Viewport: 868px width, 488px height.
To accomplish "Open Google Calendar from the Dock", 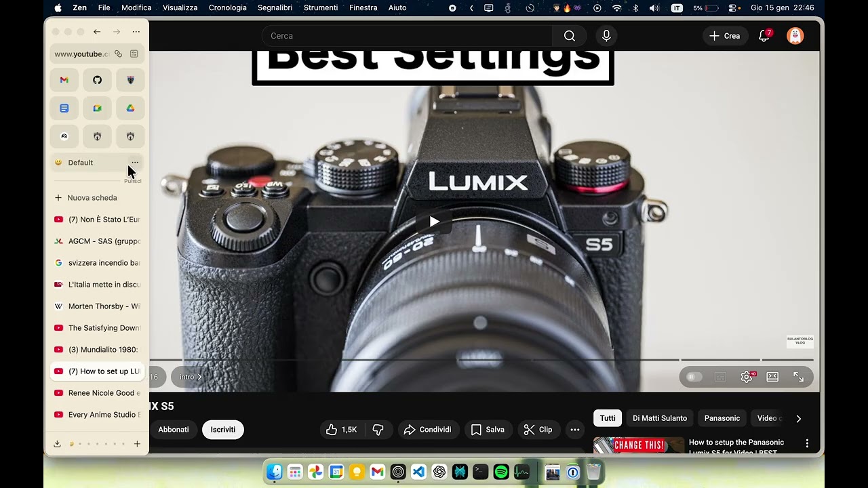I will [x=336, y=472].
